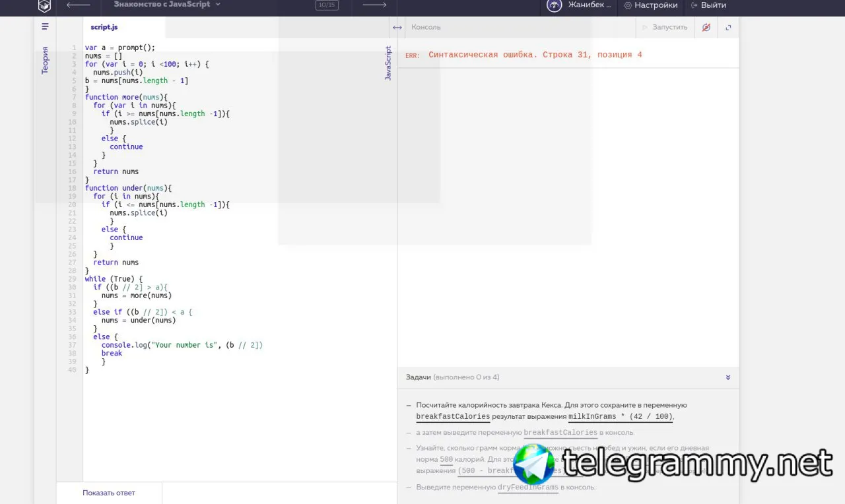
Task: Place cursor on line 'var a = prompt();'
Action: click(120, 47)
